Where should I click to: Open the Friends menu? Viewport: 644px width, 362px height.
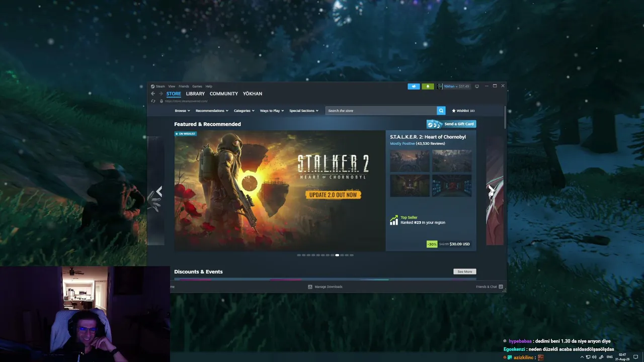click(184, 86)
